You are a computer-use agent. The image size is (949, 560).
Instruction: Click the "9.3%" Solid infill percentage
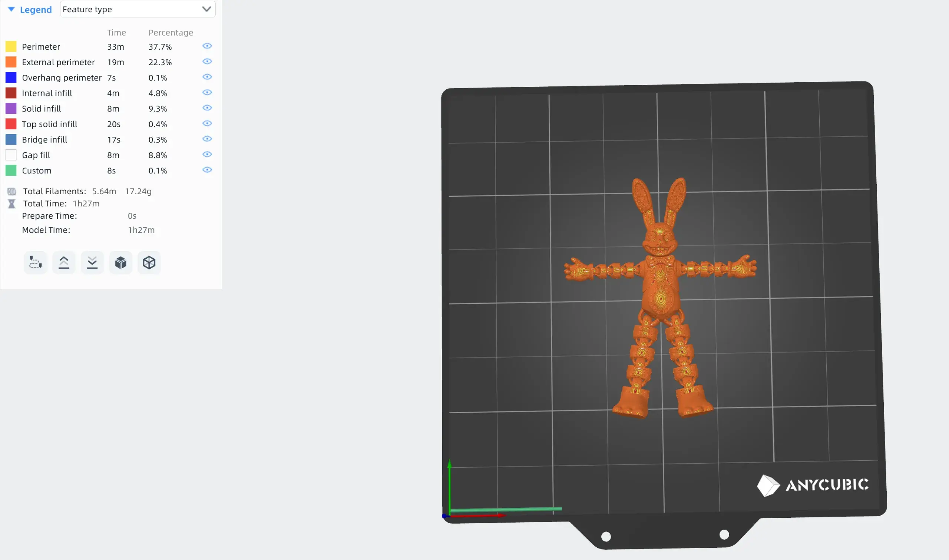[x=158, y=108]
